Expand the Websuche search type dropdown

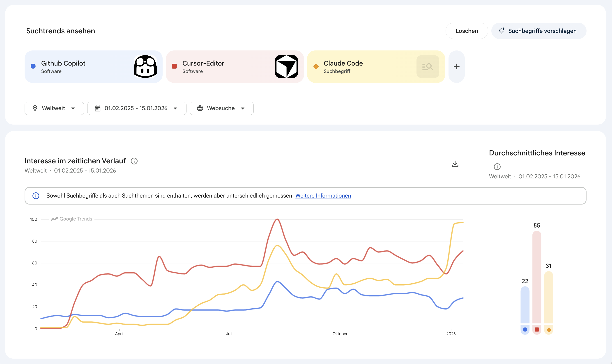(221, 108)
